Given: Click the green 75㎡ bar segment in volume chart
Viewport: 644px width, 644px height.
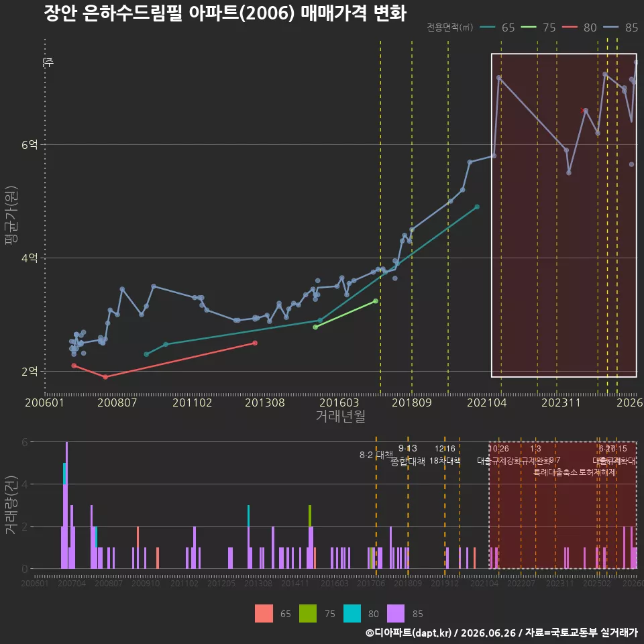Looking at the screenshot, I should (x=310, y=515).
